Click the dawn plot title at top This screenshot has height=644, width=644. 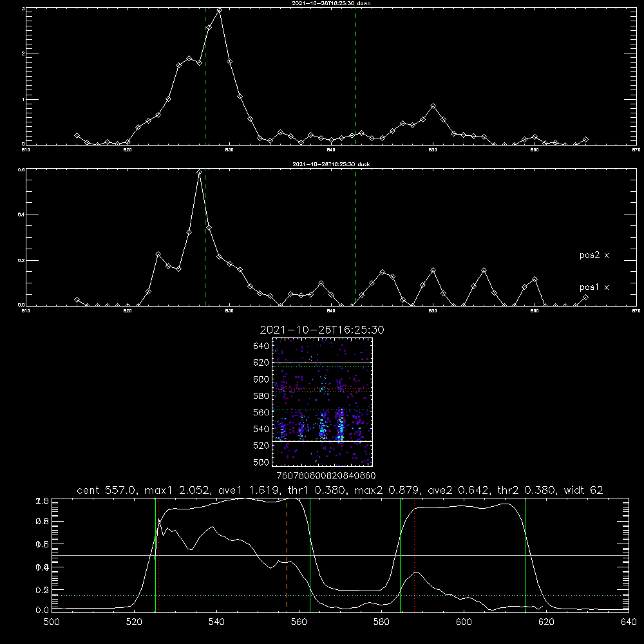[331, 3]
